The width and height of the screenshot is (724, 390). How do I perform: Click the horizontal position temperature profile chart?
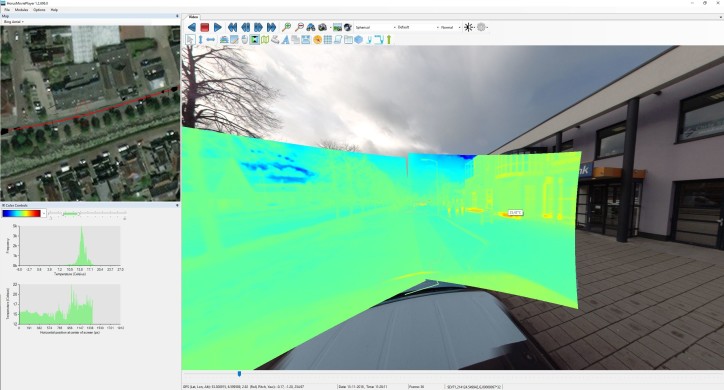pyautogui.click(x=70, y=304)
